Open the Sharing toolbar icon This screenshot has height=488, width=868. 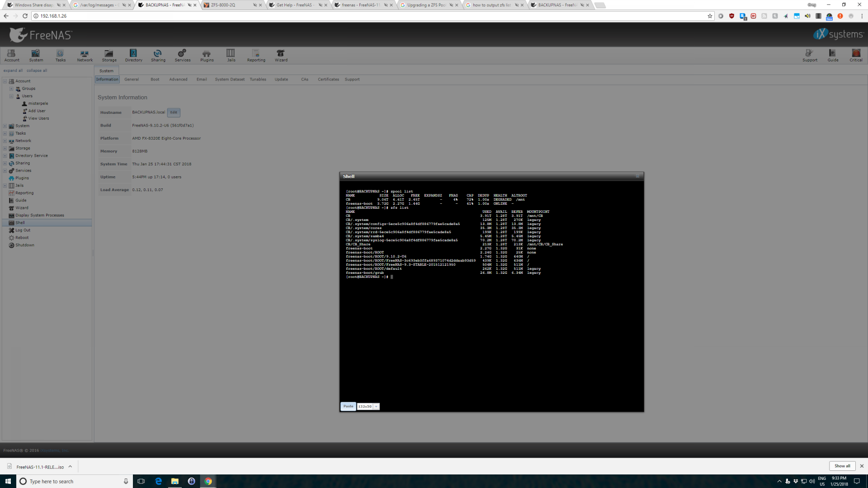pyautogui.click(x=158, y=56)
